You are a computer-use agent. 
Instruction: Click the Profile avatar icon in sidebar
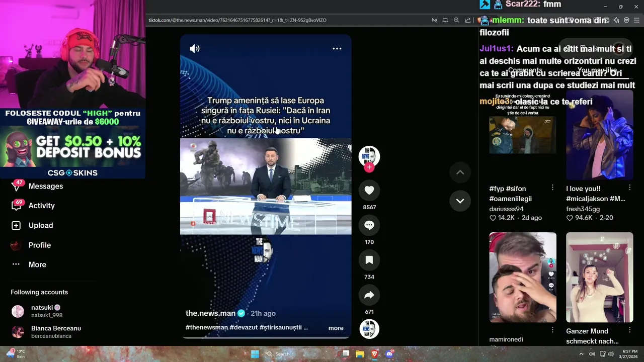click(16, 245)
